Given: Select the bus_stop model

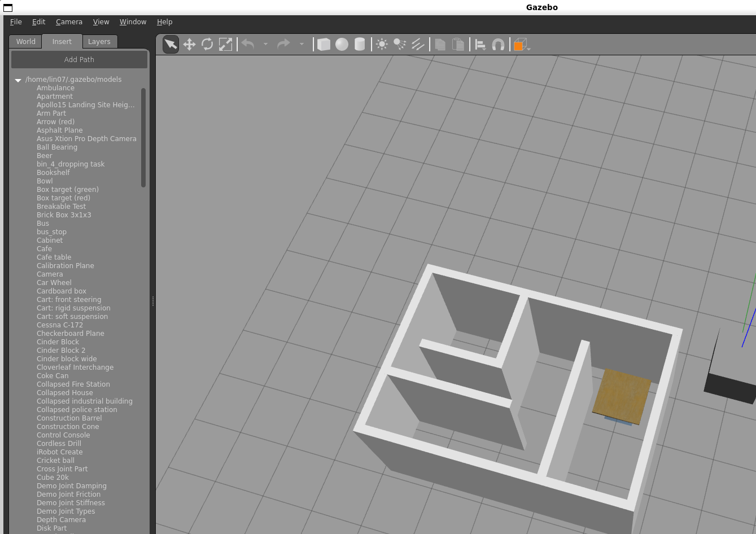Looking at the screenshot, I should [x=51, y=232].
